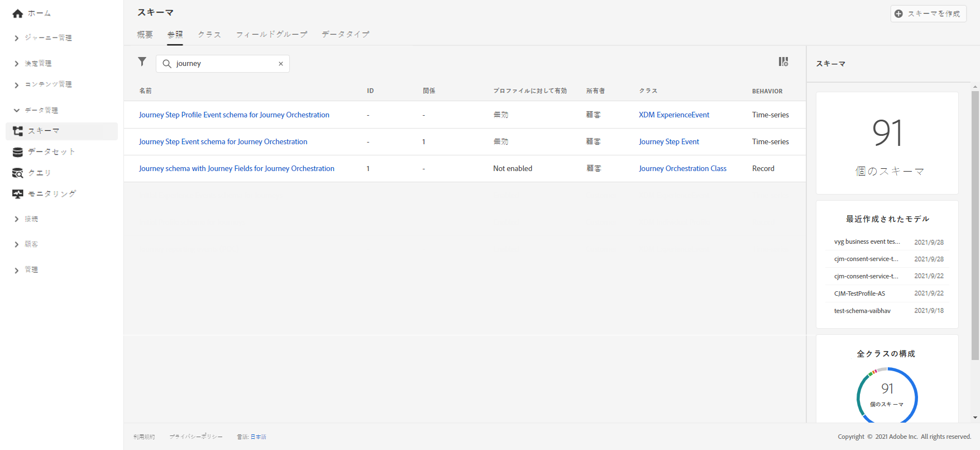
Task: Click the 2021/9/18 date entry
Action: point(929,311)
